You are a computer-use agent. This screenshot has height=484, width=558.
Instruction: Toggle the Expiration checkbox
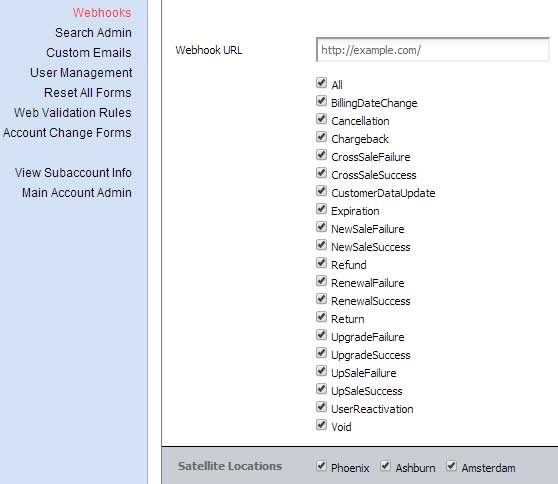tap(321, 209)
